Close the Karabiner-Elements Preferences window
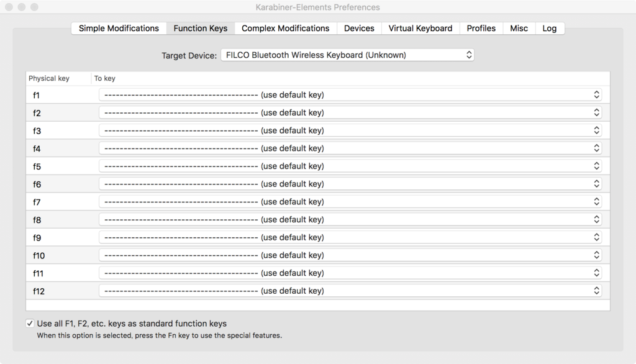Screen dimensions: 636x364 pos(9,7)
